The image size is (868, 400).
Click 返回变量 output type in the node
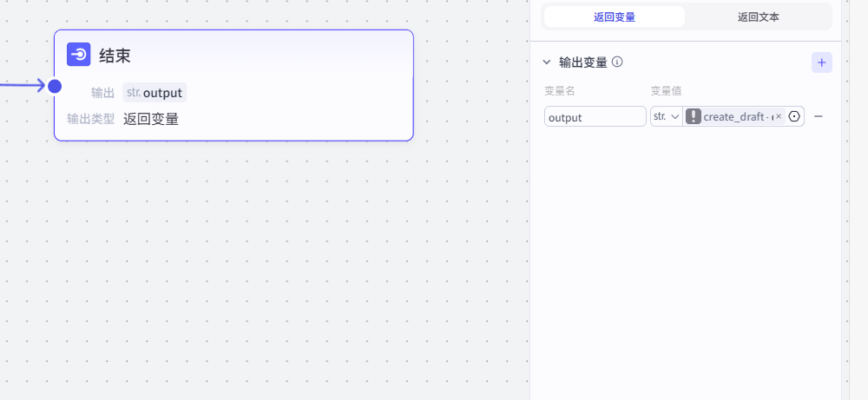pos(151,119)
